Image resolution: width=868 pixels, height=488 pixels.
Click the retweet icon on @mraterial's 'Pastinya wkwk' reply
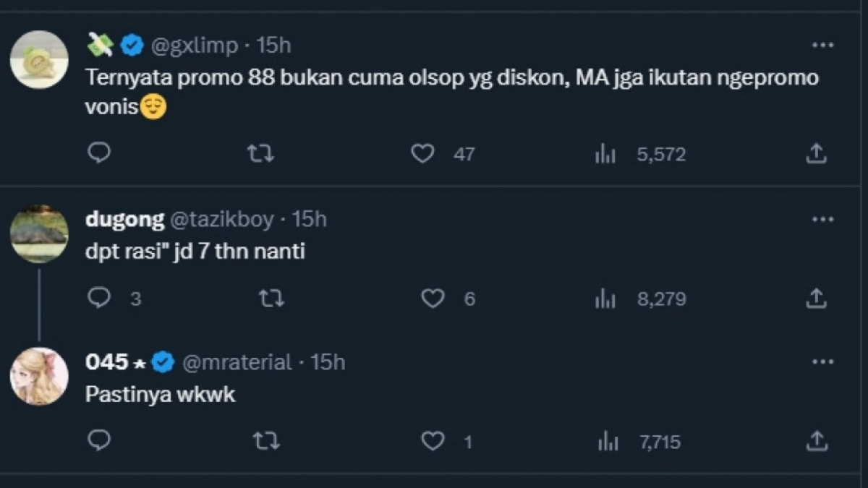(265, 440)
